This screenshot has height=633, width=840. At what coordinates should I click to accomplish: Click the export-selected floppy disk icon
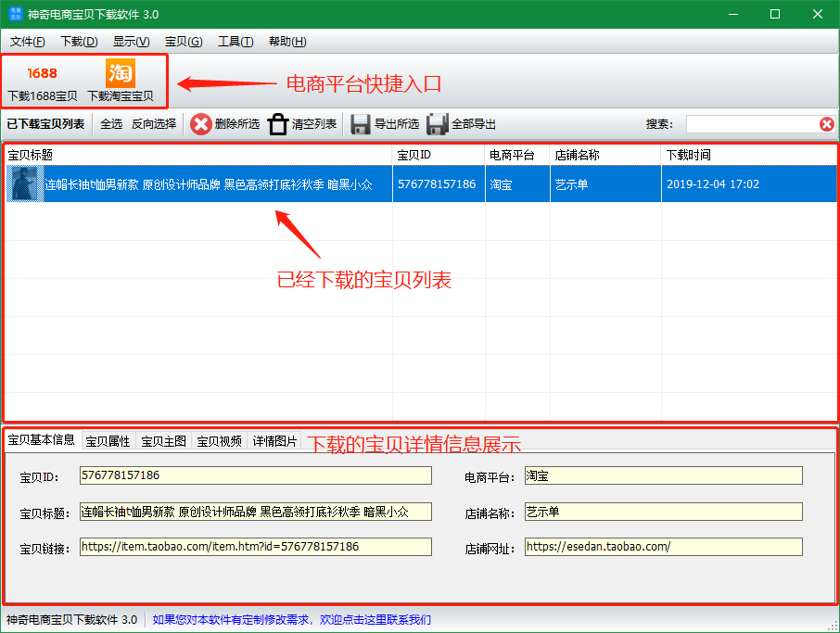coord(361,124)
